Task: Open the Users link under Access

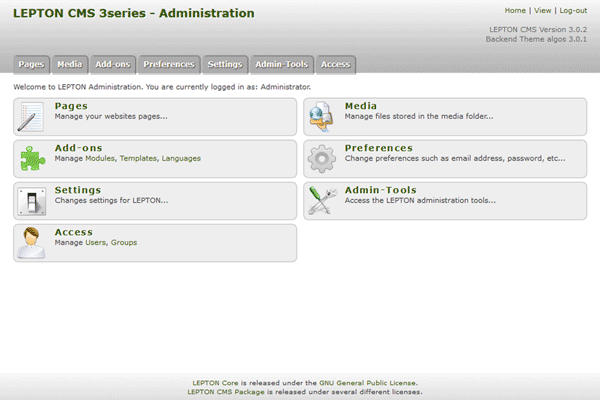Action: point(95,242)
